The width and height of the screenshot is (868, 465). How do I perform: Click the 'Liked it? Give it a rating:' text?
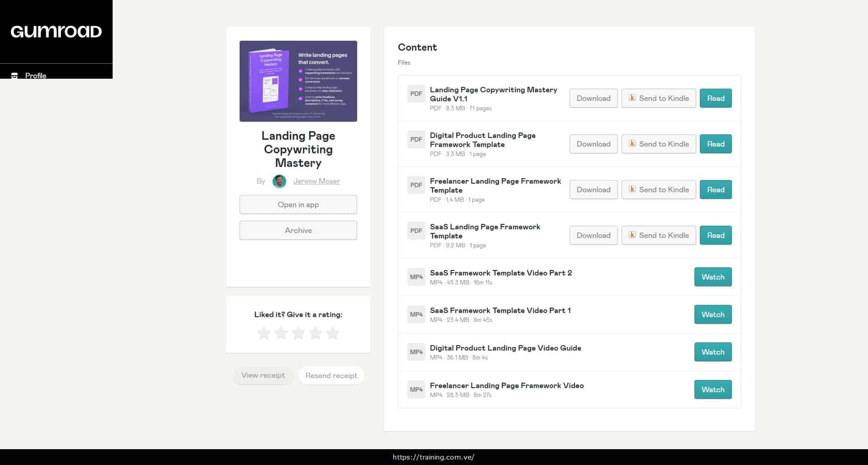[x=298, y=314]
